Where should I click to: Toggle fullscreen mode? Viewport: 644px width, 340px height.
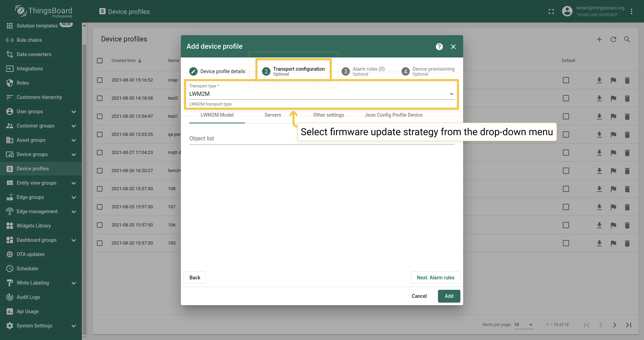click(x=551, y=11)
